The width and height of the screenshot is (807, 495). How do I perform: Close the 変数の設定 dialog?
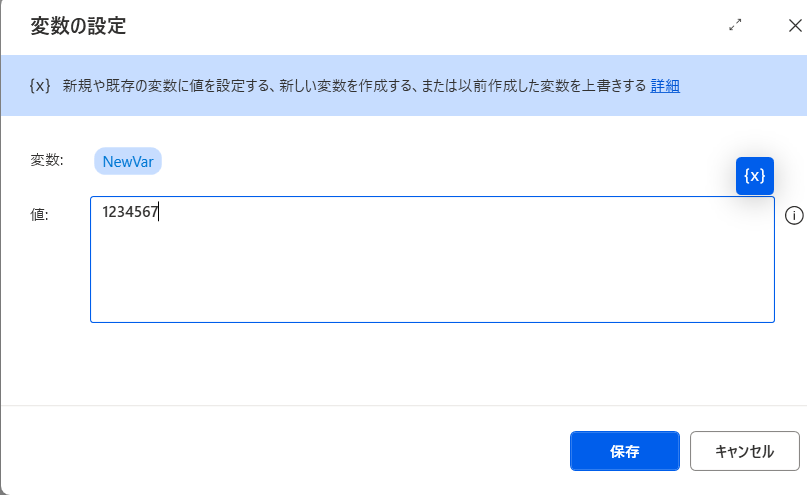[x=795, y=25]
